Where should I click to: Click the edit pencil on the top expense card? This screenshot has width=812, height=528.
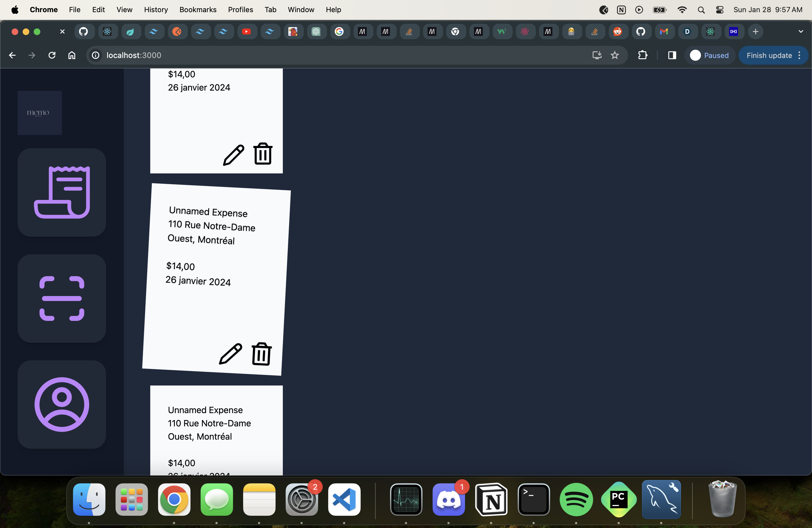point(234,155)
